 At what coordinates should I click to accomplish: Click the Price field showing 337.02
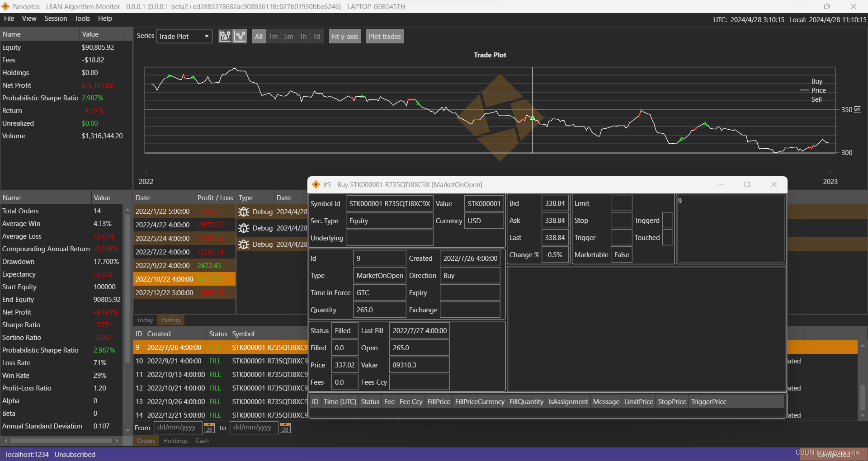pos(345,365)
